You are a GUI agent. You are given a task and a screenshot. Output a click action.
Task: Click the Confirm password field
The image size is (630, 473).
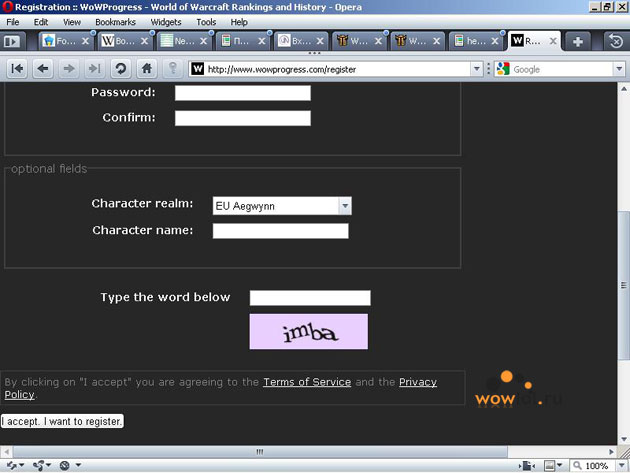(x=243, y=118)
